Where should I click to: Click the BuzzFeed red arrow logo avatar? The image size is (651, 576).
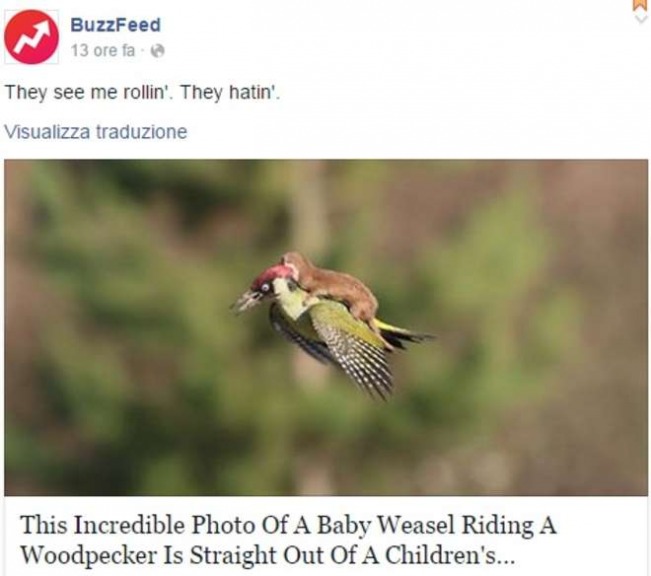click(31, 37)
